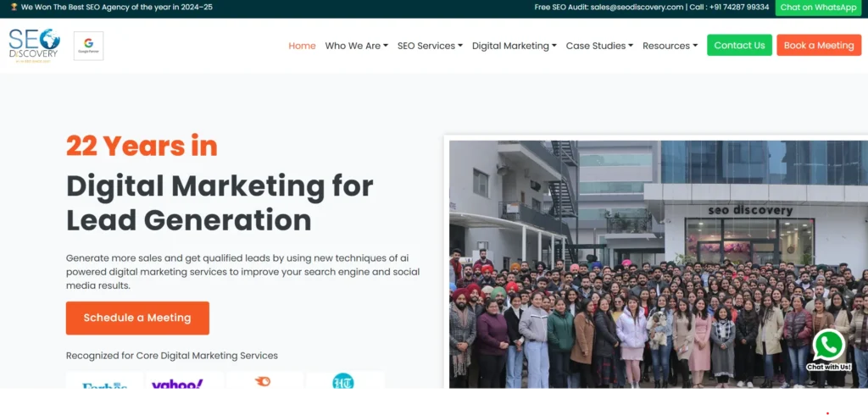Expand the Who We Are dropdown
Image resolution: width=868 pixels, height=415 pixels.
coord(357,46)
